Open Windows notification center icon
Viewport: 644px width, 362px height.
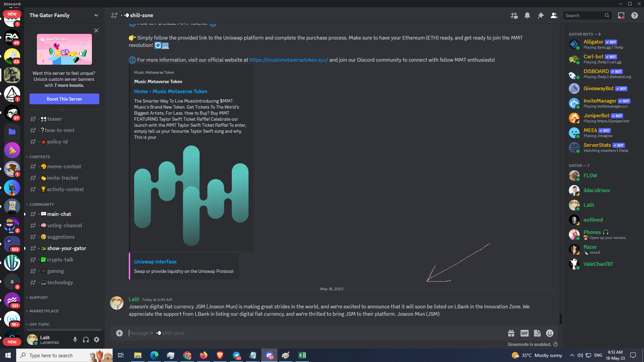tap(633, 355)
